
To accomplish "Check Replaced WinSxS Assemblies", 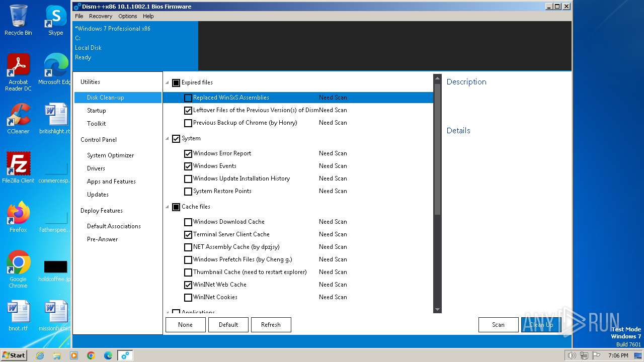I will 188,98.
